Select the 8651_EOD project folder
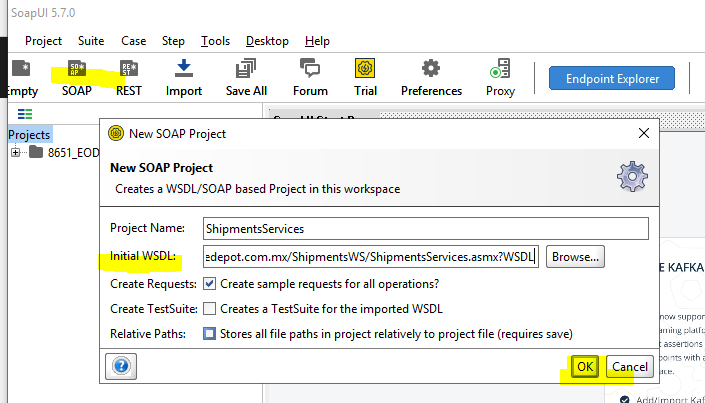Image resolution: width=705 pixels, height=403 pixels. tap(64, 152)
